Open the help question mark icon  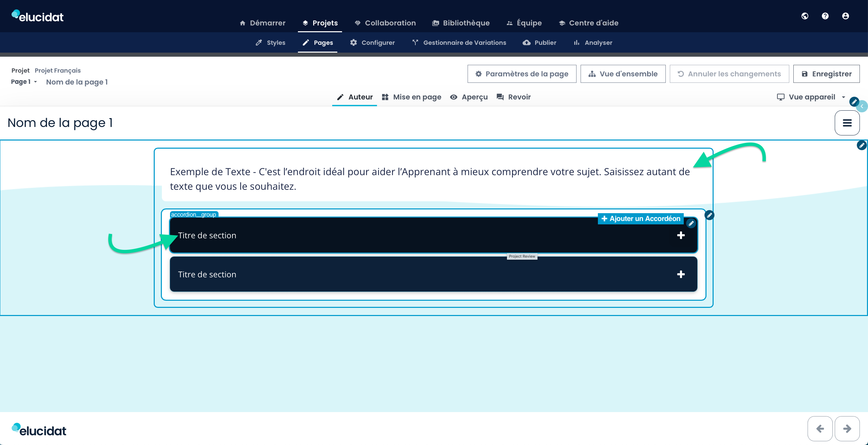click(825, 16)
